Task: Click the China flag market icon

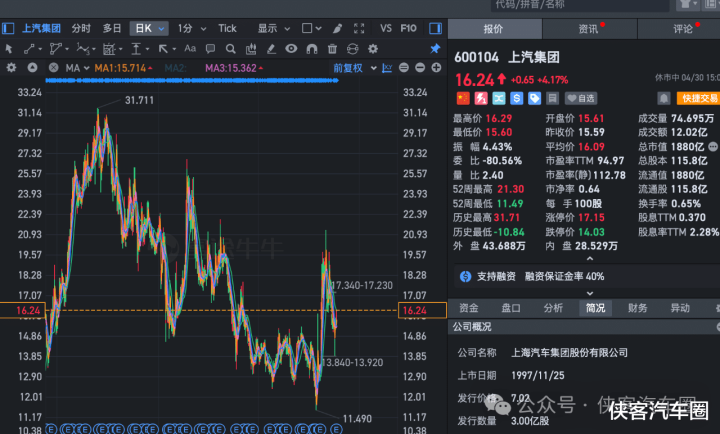Action: [x=463, y=98]
